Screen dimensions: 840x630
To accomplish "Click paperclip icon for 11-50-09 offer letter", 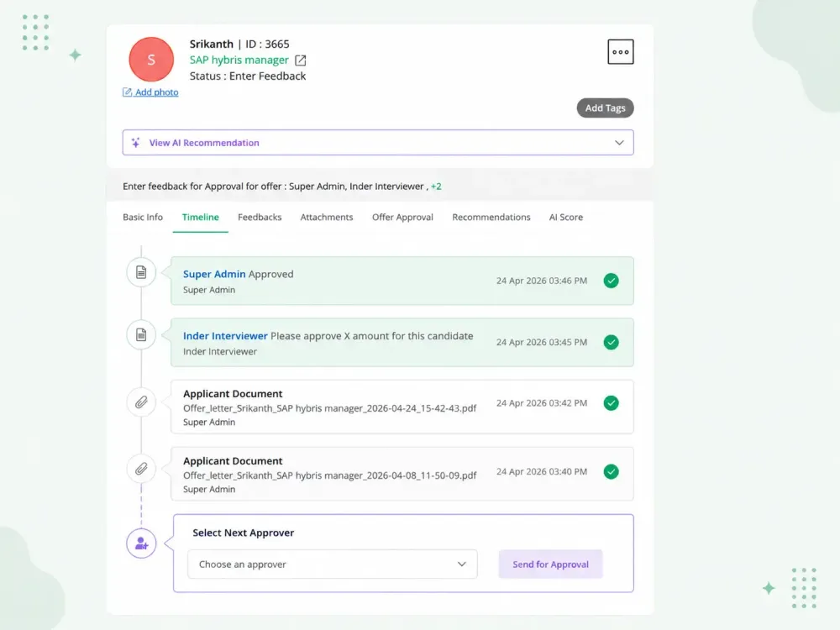I will click(x=141, y=470).
